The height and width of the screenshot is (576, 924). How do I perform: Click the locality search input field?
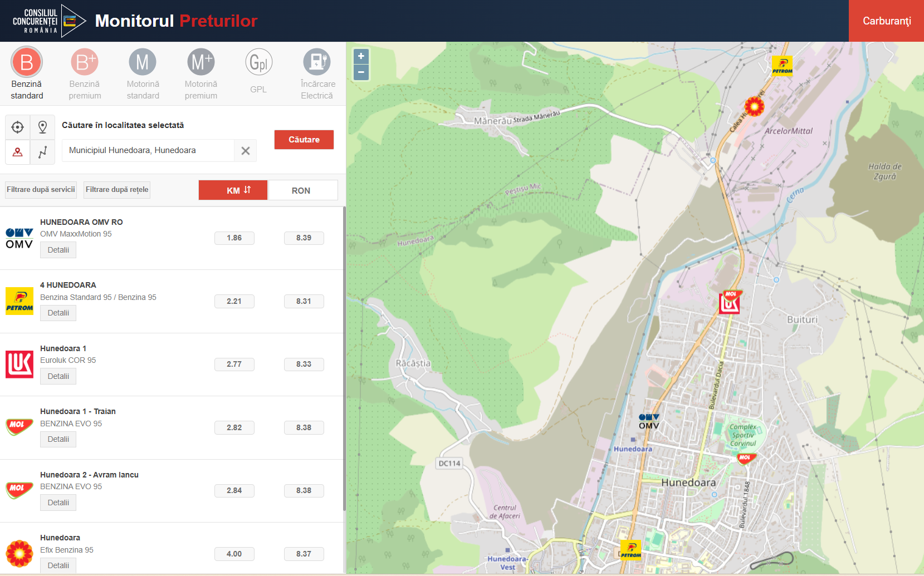tap(148, 150)
